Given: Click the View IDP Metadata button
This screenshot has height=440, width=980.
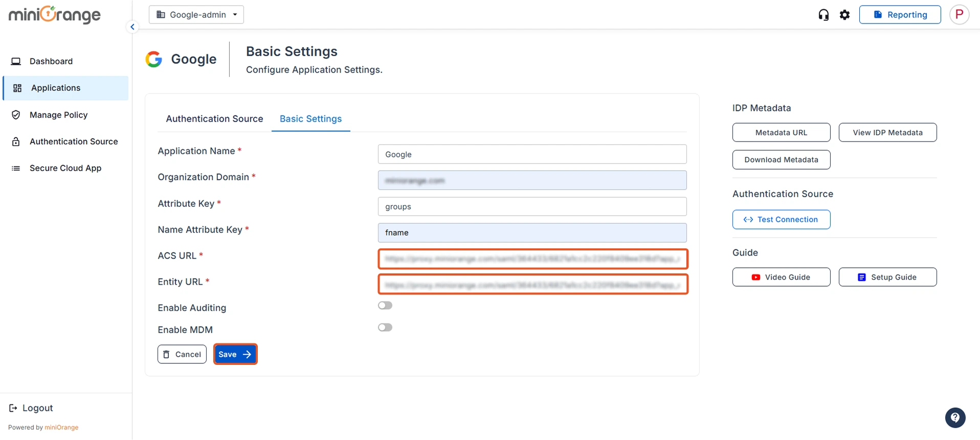Looking at the screenshot, I should pyautogui.click(x=887, y=132).
